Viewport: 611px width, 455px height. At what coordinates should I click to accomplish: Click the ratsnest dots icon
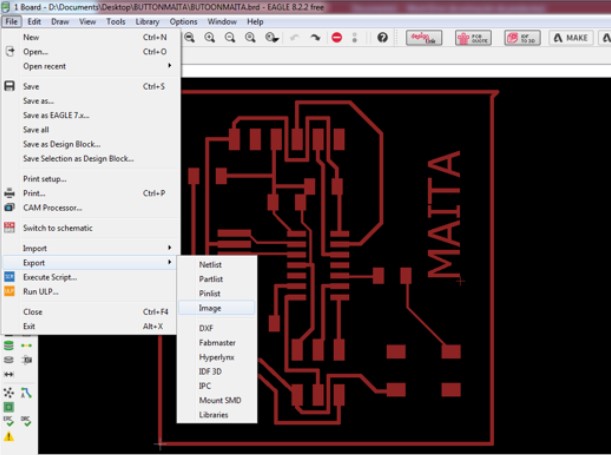click(9, 393)
